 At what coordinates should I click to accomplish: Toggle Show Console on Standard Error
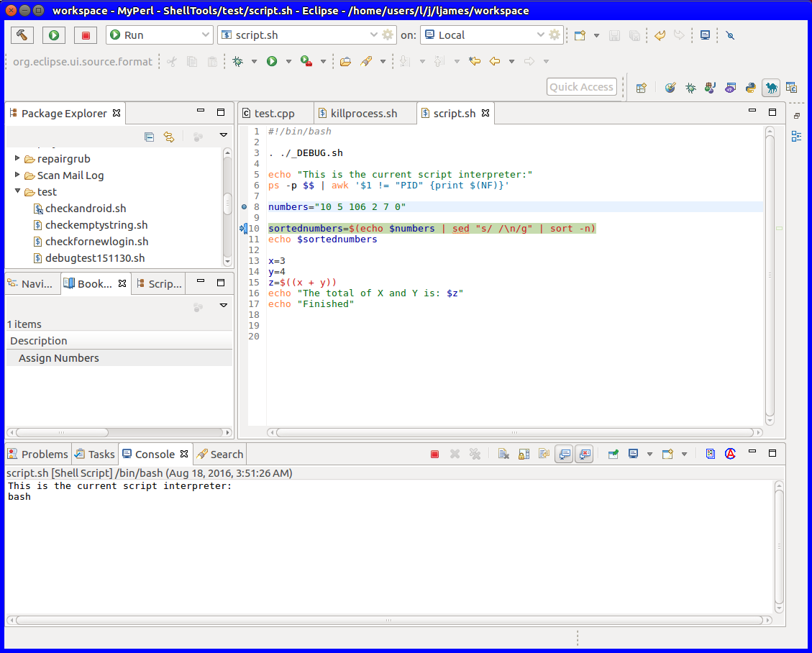pyautogui.click(x=584, y=454)
